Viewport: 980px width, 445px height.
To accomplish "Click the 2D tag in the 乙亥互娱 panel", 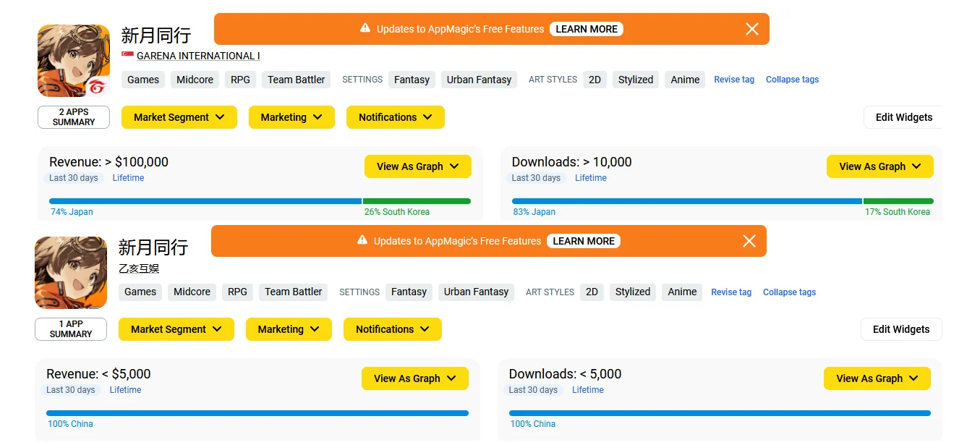I will (592, 292).
